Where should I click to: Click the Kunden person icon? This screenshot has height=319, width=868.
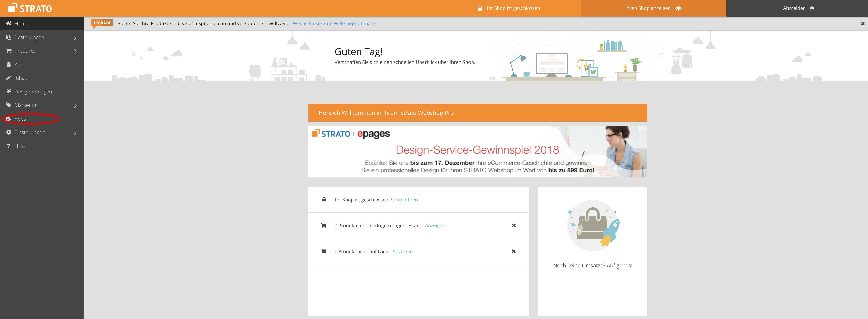(x=9, y=64)
